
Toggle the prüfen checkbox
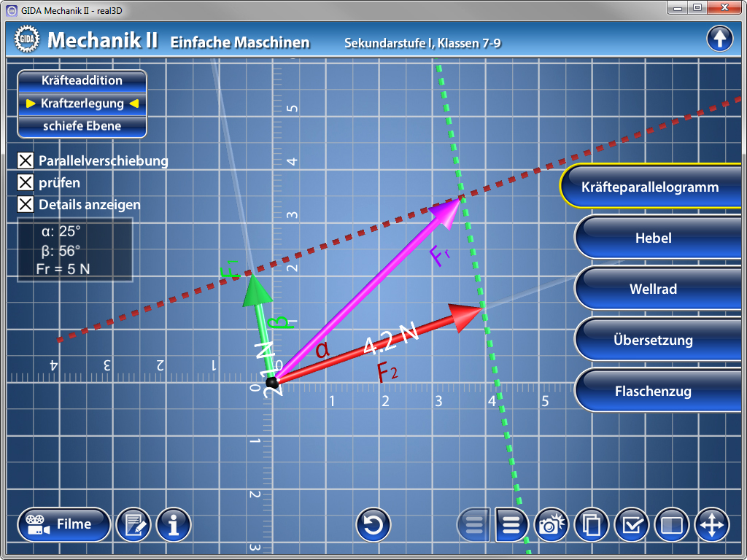point(26,182)
